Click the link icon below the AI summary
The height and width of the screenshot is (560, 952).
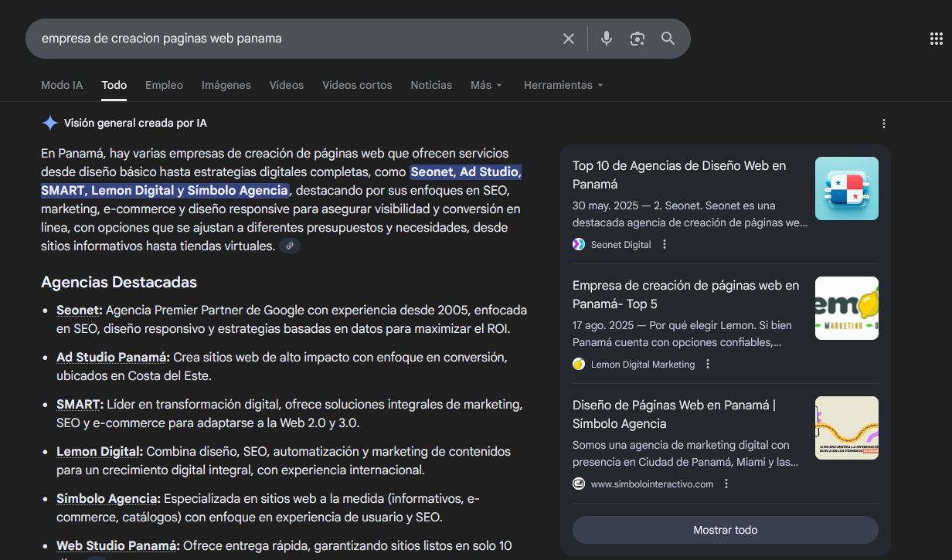[290, 244]
